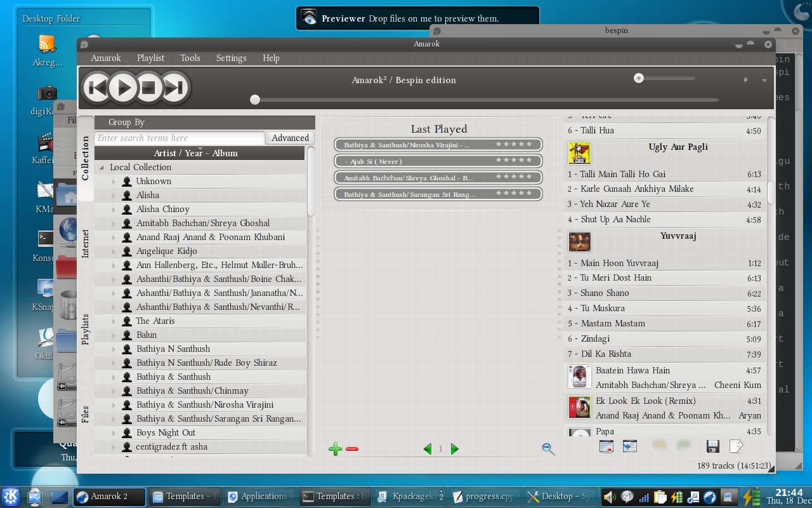The image size is (812, 508).
Task: Click the zoom out magnifier icon
Action: pyautogui.click(x=549, y=448)
